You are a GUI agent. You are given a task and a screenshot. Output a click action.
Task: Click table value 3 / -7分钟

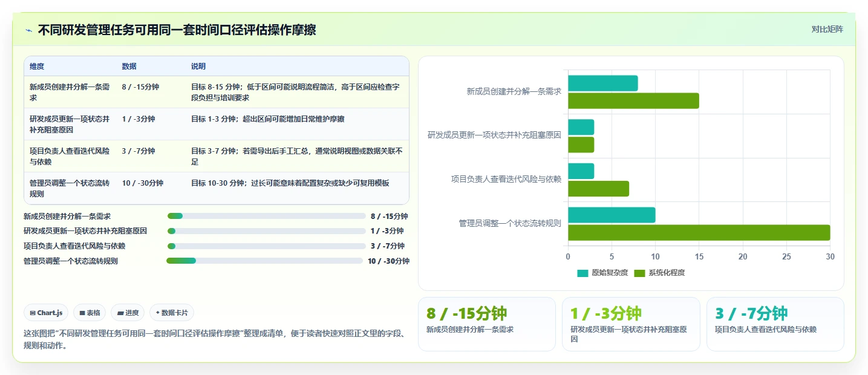[x=139, y=151]
